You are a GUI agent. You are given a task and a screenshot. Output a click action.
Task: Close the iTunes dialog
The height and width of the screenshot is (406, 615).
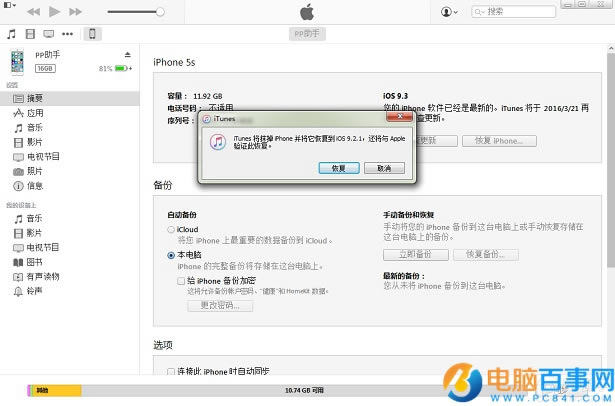click(399, 116)
